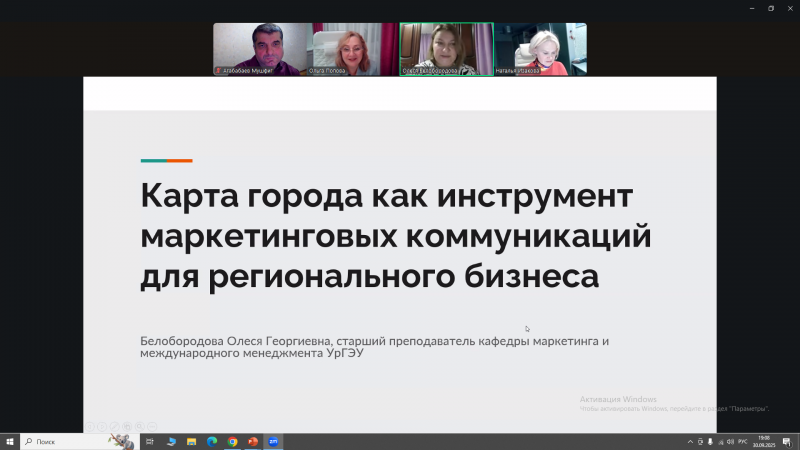The height and width of the screenshot is (450, 800).
Task: Open the taskbar clock and date
Action: [764, 441]
